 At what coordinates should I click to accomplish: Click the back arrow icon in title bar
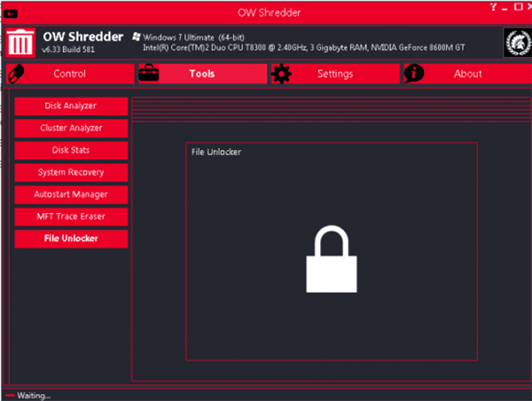coord(10,14)
